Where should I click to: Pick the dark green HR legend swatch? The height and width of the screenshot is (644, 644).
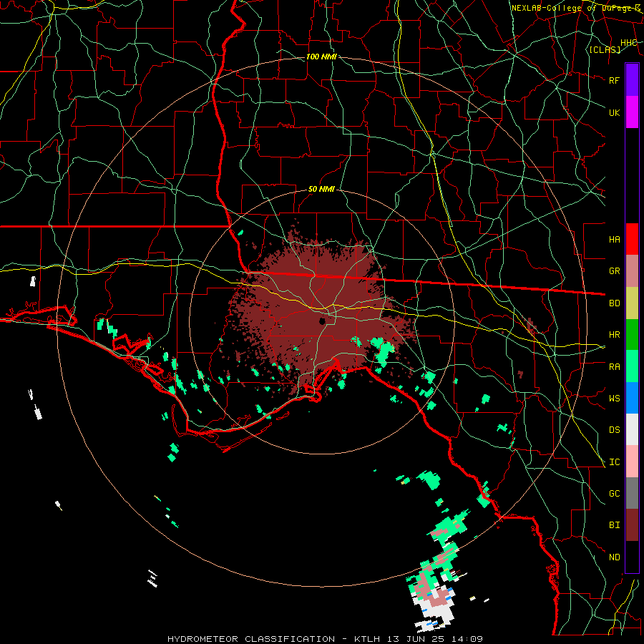tap(632, 335)
